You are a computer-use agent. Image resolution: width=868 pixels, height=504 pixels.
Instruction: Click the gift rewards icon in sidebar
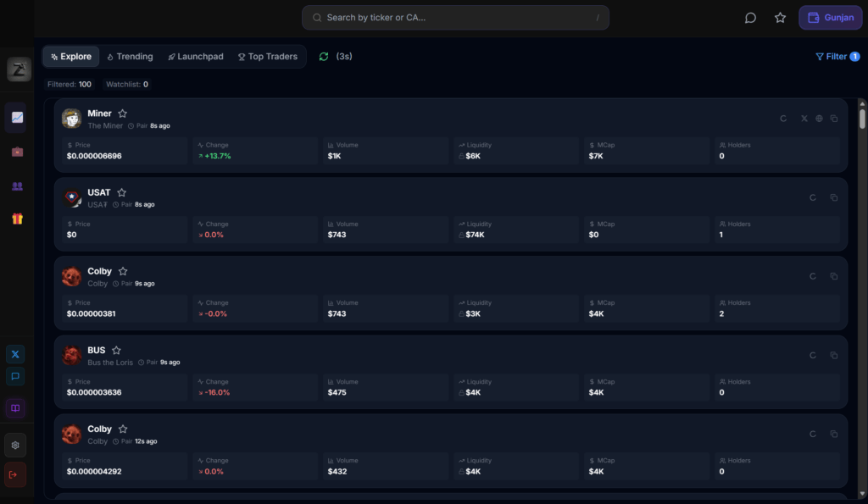click(x=17, y=219)
